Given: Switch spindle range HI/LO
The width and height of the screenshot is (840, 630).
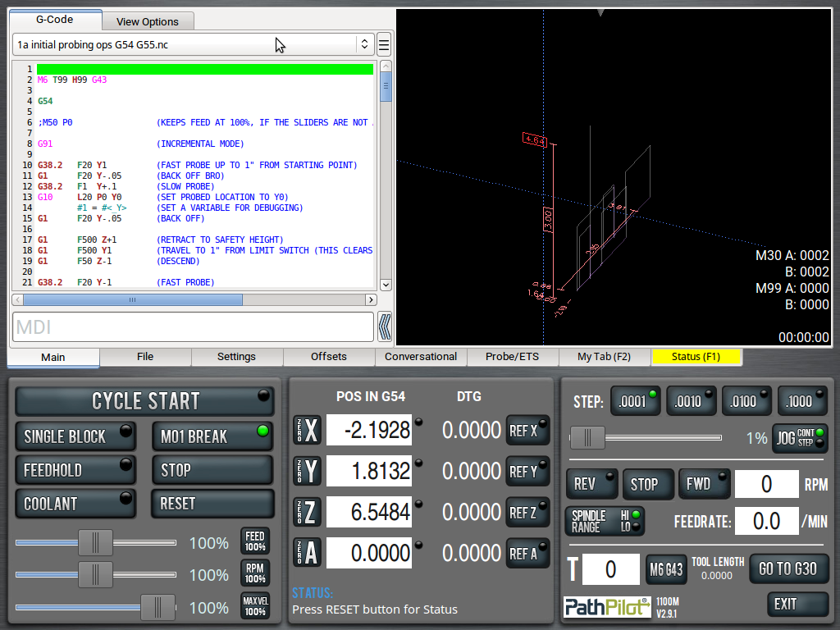Looking at the screenshot, I should [605, 521].
